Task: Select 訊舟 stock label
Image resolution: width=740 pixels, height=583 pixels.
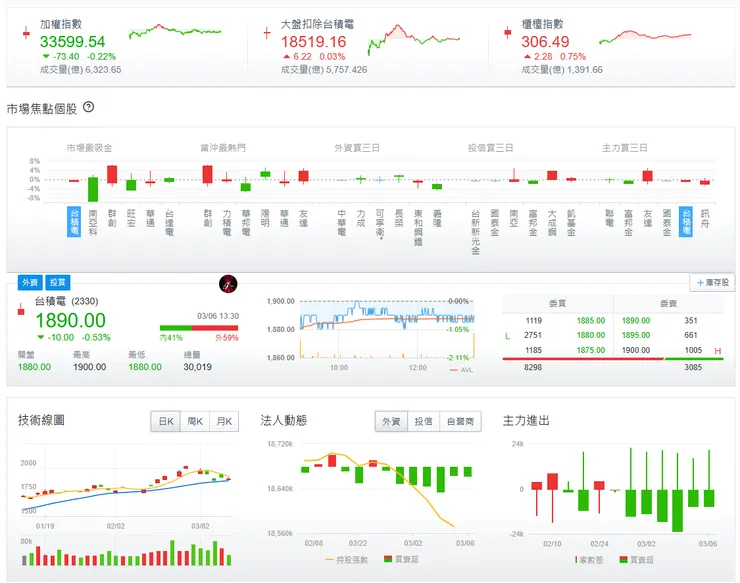Action: (x=705, y=218)
